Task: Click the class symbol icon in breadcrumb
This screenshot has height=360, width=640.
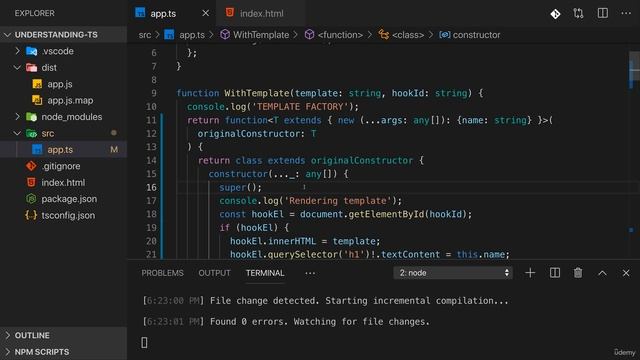Action: (x=383, y=35)
